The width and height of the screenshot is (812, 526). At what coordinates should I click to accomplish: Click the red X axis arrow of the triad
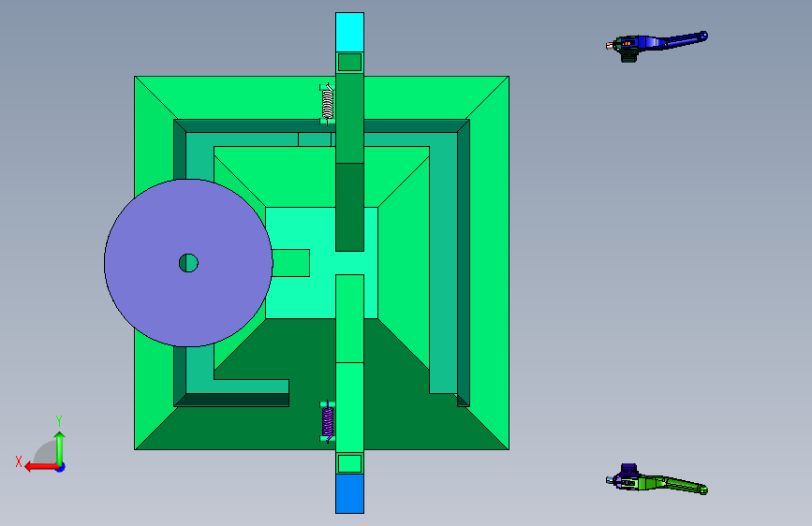tap(41, 467)
